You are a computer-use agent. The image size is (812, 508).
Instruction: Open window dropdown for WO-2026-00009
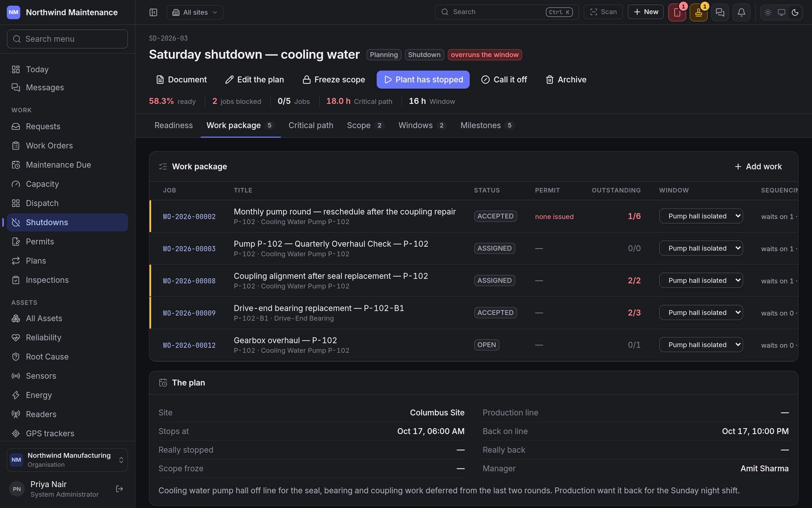(701, 313)
